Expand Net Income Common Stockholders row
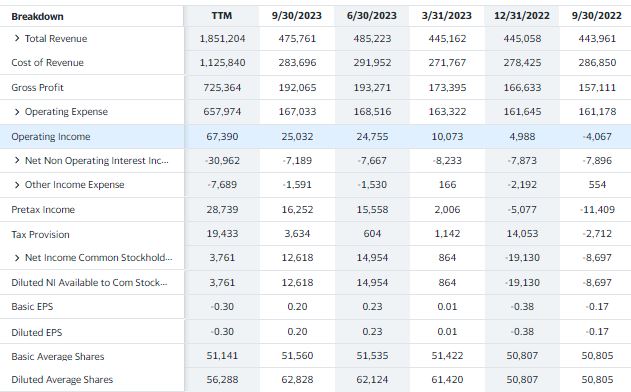The image size is (631, 392). tap(16, 258)
